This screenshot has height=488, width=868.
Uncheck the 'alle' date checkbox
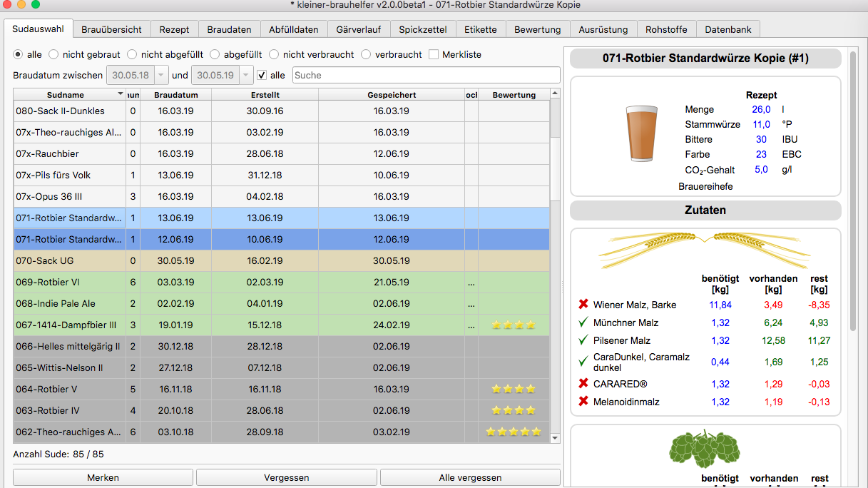[262, 75]
